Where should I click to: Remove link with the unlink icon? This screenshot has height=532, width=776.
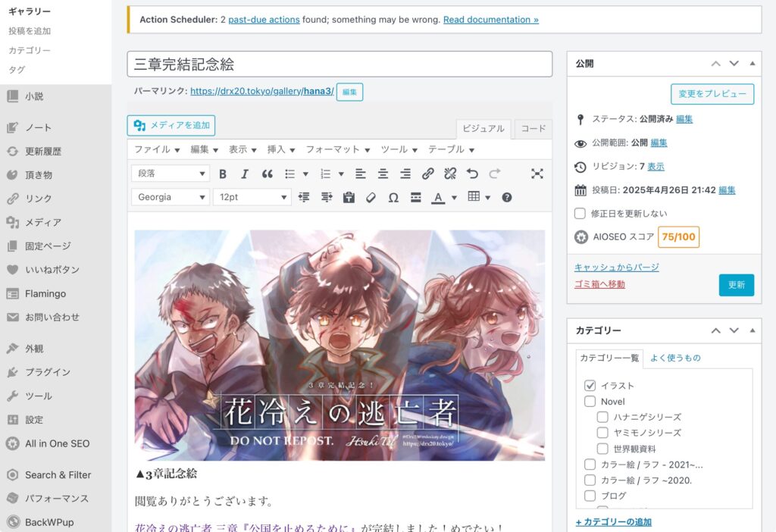point(450,174)
